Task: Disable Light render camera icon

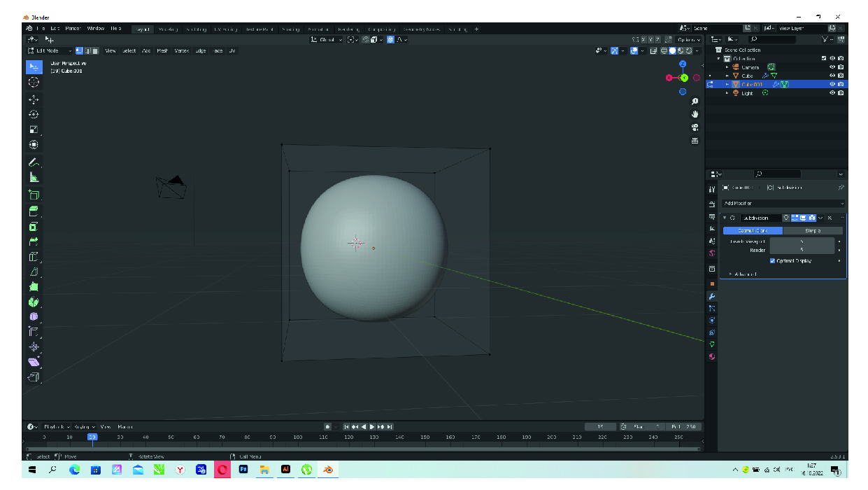Action: click(840, 93)
